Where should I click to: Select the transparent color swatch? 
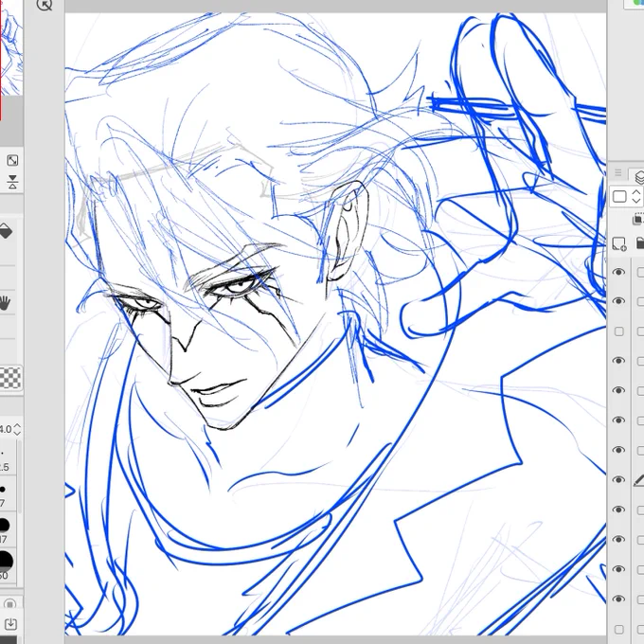[x=9, y=378]
